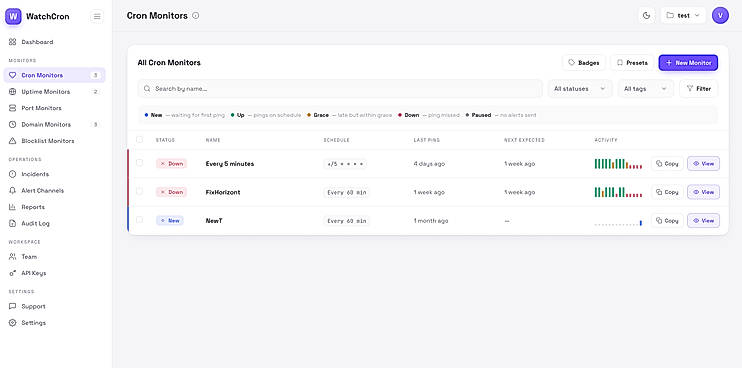The width and height of the screenshot is (742, 368).
Task: Open the Presets button
Action: click(x=632, y=62)
